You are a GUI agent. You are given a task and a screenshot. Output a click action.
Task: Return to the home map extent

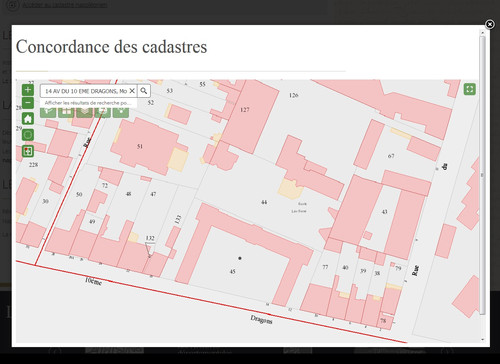coord(28,118)
